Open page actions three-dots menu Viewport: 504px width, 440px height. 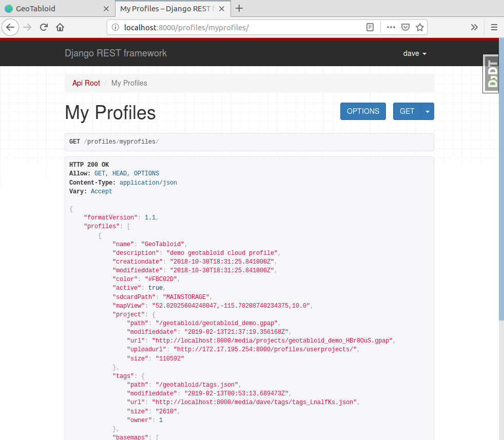tap(391, 27)
